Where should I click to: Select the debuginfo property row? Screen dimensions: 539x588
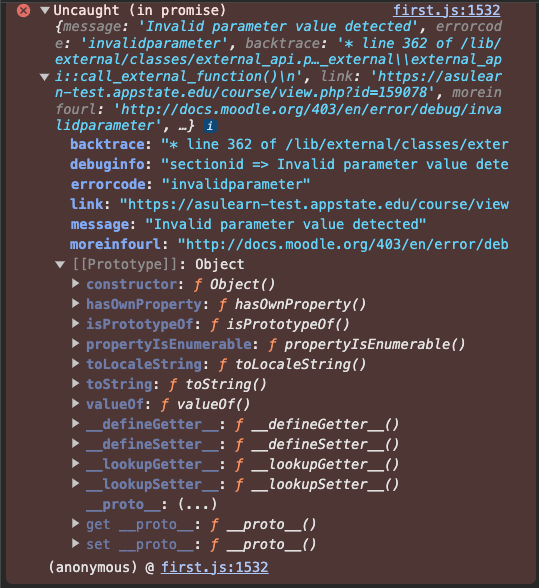pyautogui.click(x=289, y=164)
